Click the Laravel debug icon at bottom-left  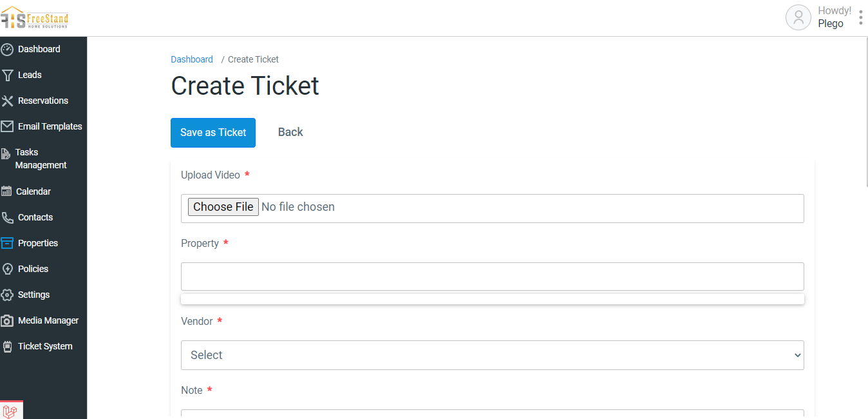point(10,411)
